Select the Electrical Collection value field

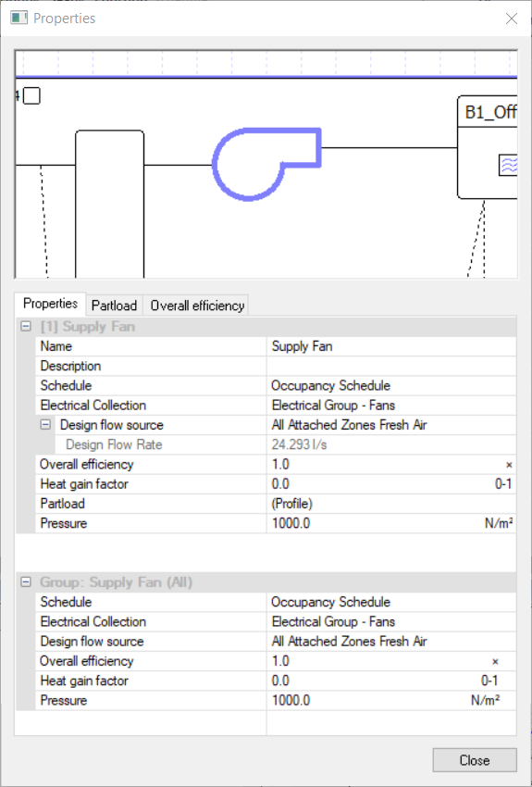coord(391,405)
